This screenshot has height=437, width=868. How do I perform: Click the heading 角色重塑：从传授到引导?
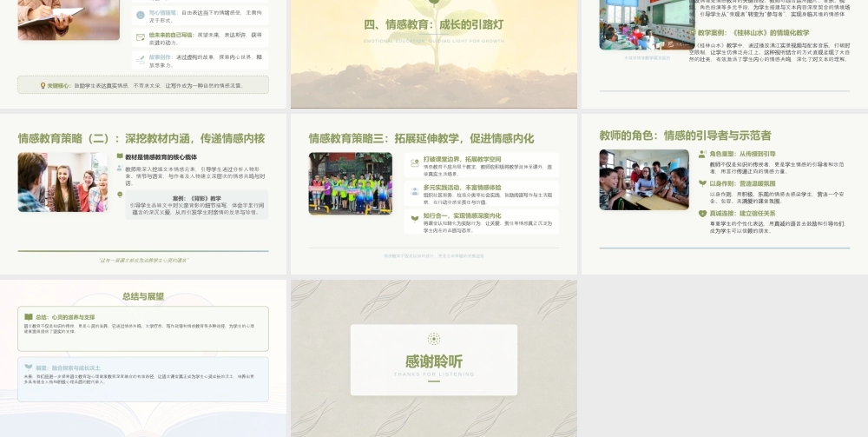742,154
